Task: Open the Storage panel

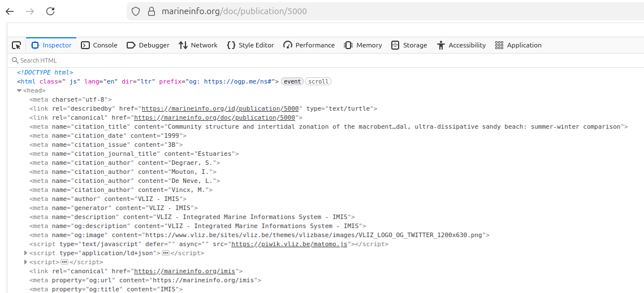Action: click(x=409, y=45)
